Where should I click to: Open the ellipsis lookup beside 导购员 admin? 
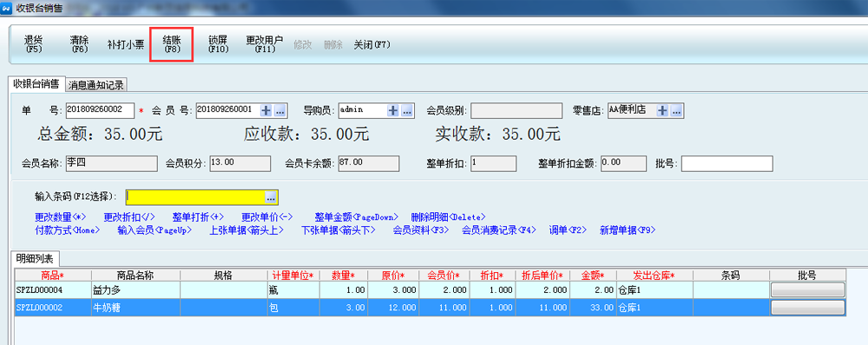tap(407, 110)
